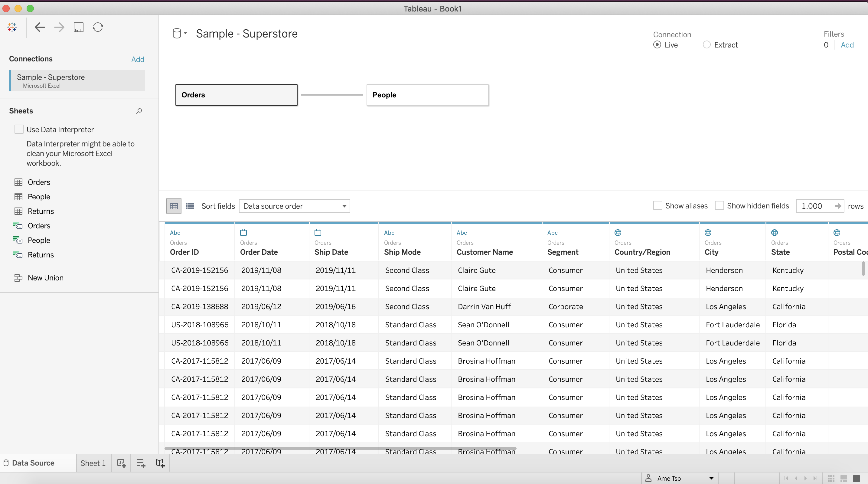Switch to the Sheet 1 tab
This screenshot has height=484, width=868.
93,463
